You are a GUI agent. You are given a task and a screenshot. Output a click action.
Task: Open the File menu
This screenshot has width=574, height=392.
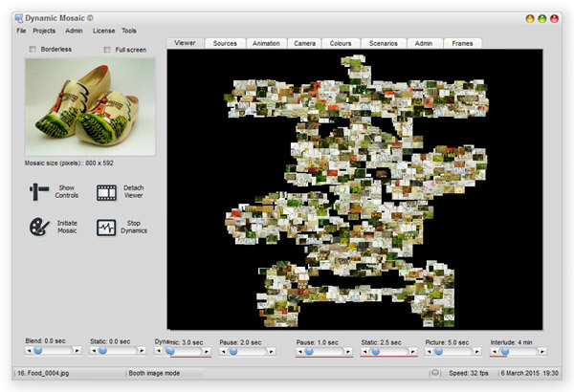tap(21, 31)
